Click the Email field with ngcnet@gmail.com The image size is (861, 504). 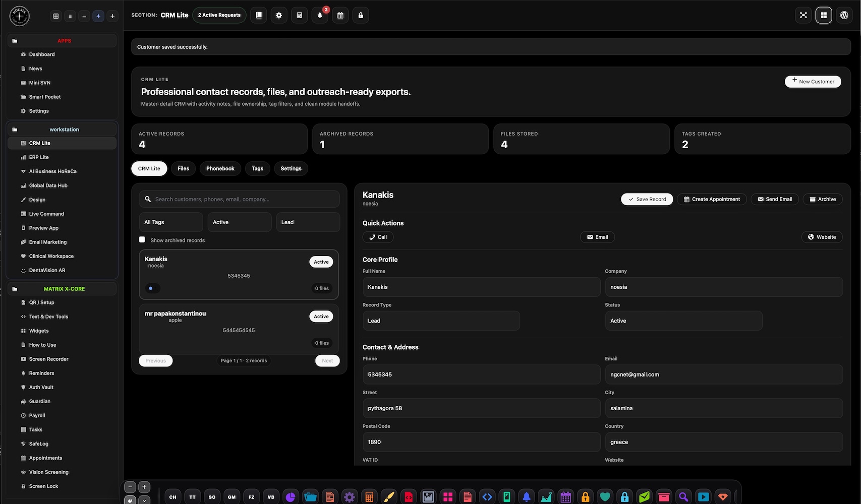724,374
